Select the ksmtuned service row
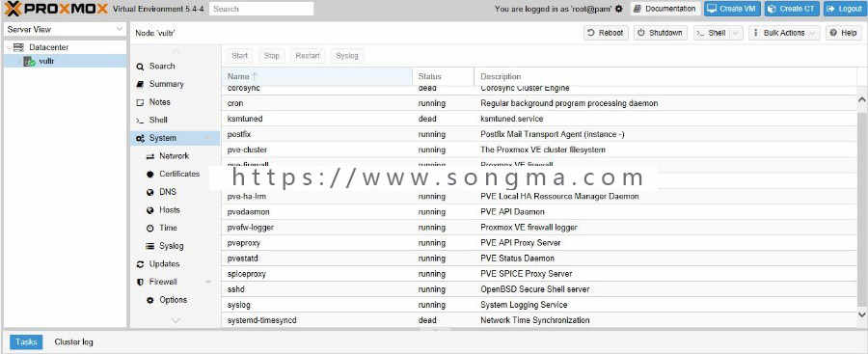This screenshot has height=354, width=868. pos(540,119)
